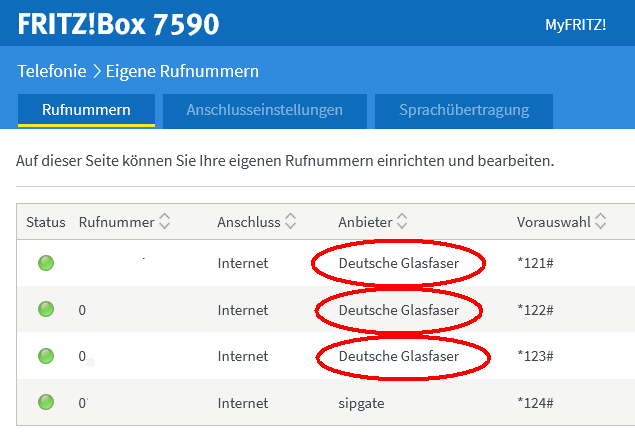This screenshot has height=435, width=635.
Task: Switch to the Sprachübertragung tab
Action: (464, 111)
